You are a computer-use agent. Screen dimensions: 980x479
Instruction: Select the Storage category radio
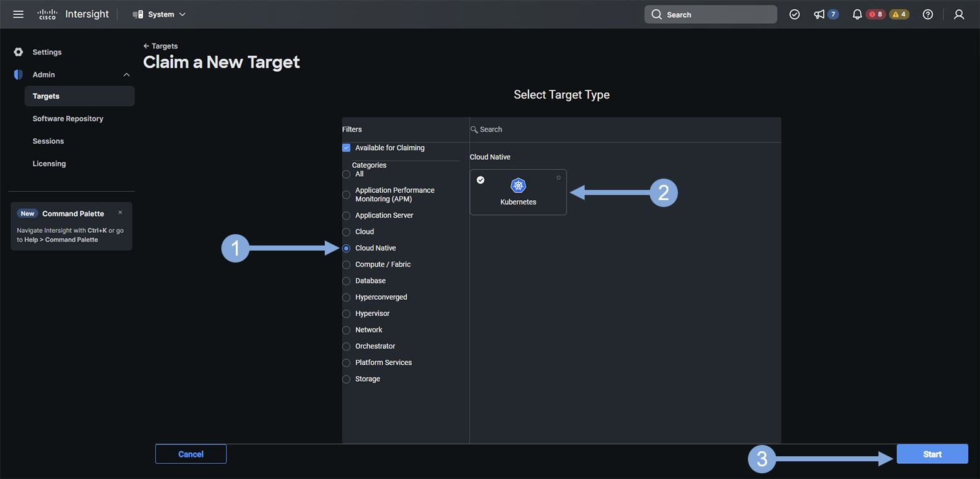(x=346, y=379)
